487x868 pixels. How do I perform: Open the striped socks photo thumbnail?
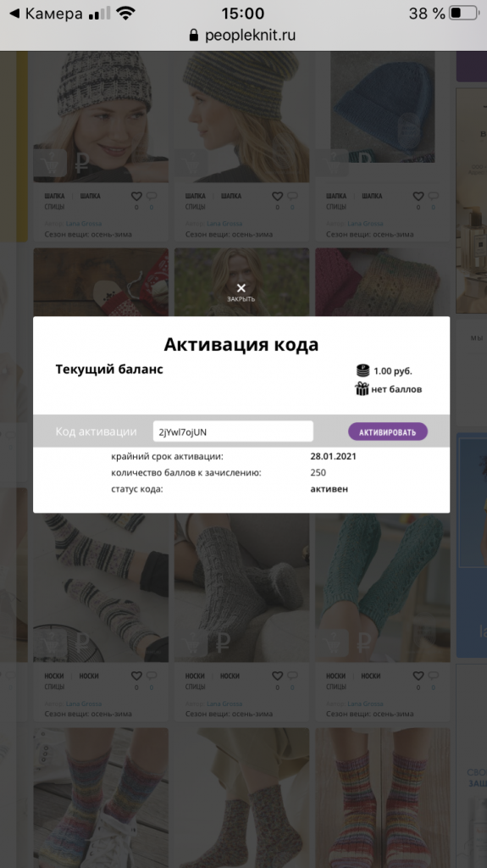click(x=101, y=588)
